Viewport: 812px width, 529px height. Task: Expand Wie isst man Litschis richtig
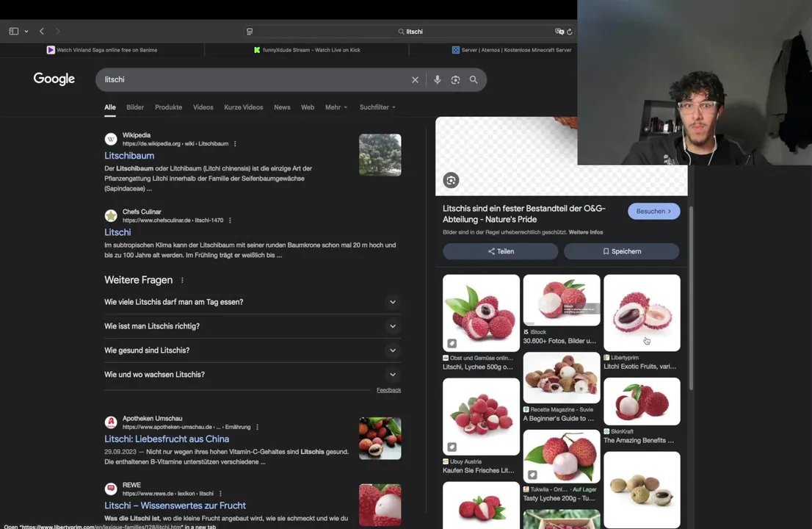tap(253, 326)
